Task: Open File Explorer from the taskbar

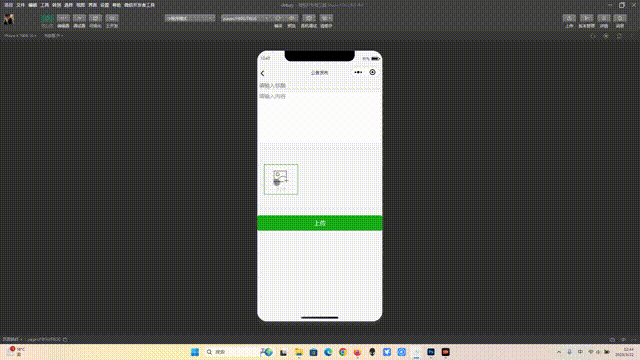Action: coord(298,352)
